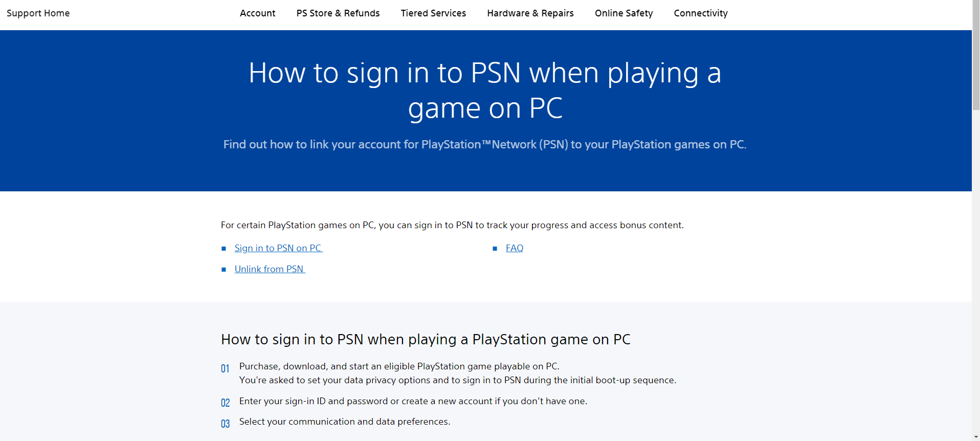980x441 pixels.
Task: Open Hardware & Repairs navigation item
Action: [x=530, y=13]
